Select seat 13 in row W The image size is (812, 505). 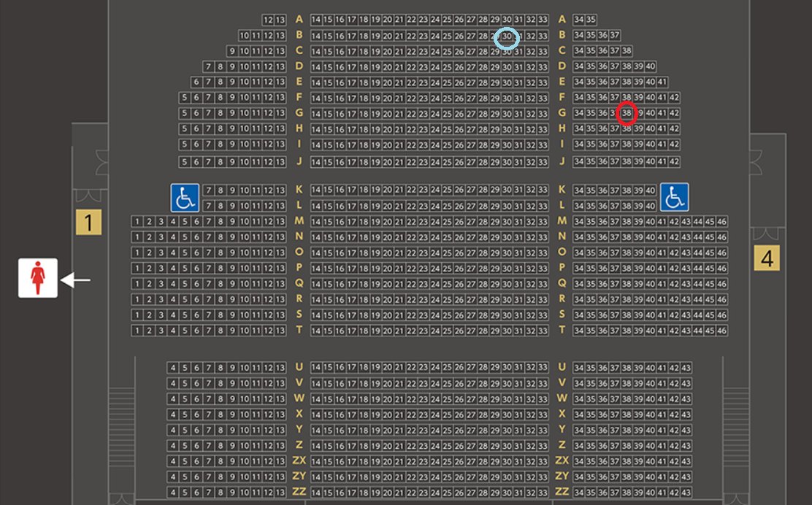click(x=280, y=399)
